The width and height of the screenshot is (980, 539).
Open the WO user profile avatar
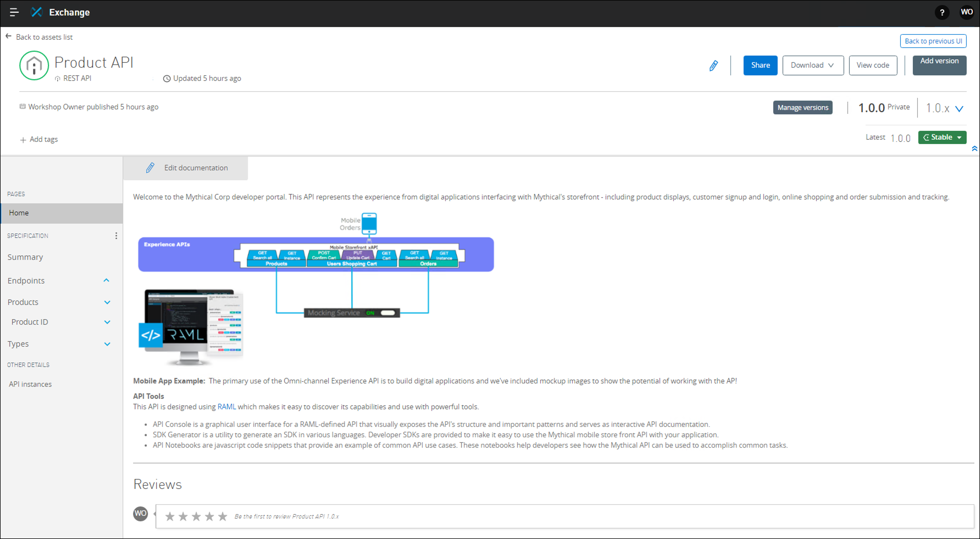tap(966, 12)
